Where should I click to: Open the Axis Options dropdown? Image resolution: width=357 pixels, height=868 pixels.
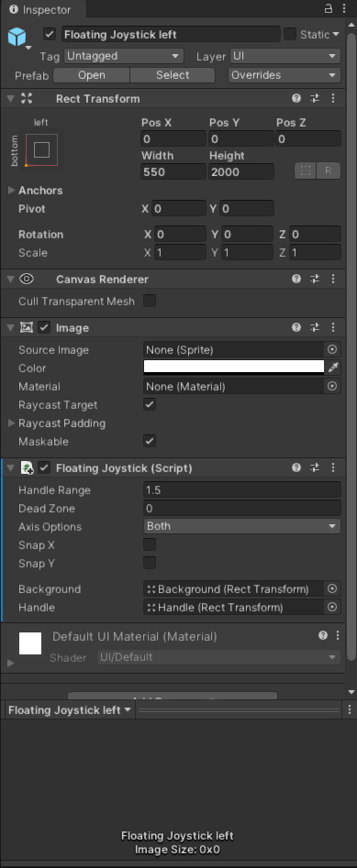(x=241, y=526)
